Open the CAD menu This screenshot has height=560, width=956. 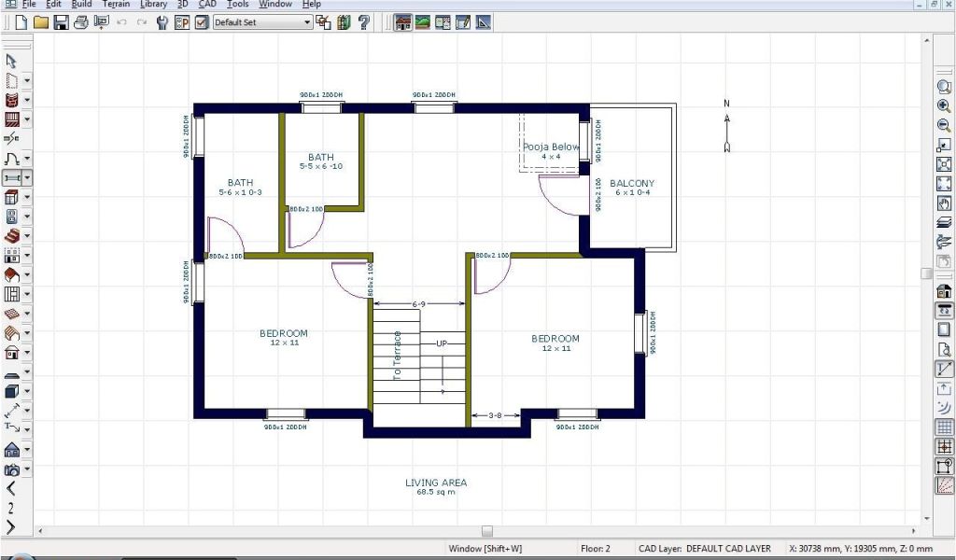pos(207,5)
